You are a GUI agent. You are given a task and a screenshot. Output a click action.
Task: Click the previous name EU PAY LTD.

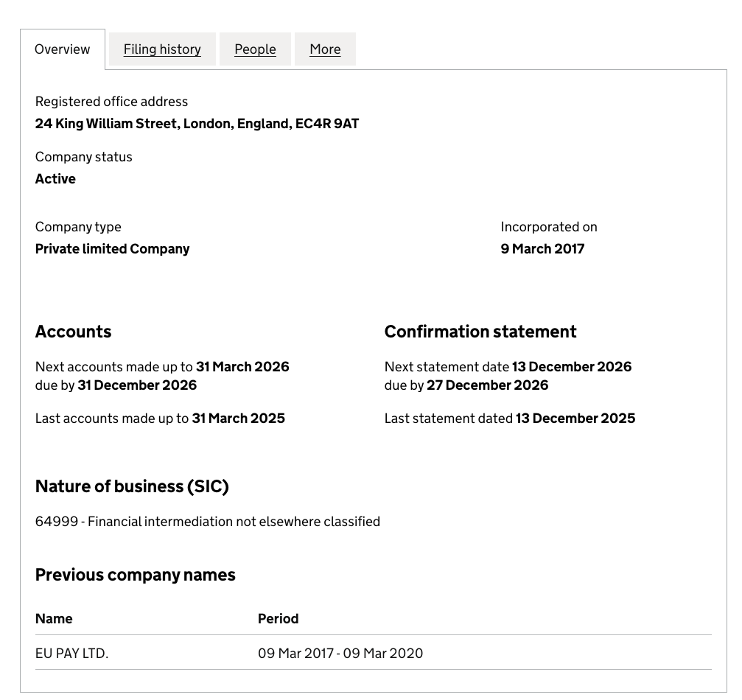(71, 654)
